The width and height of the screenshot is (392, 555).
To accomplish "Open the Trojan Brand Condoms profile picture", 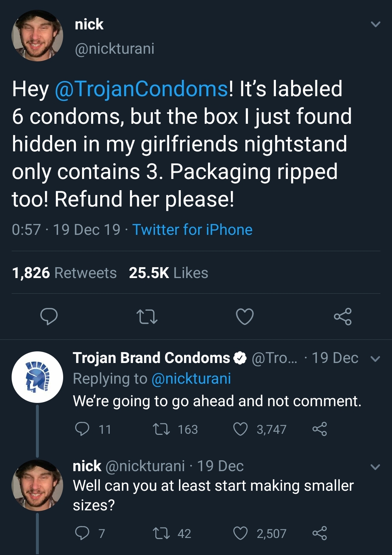I will (x=37, y=377).
